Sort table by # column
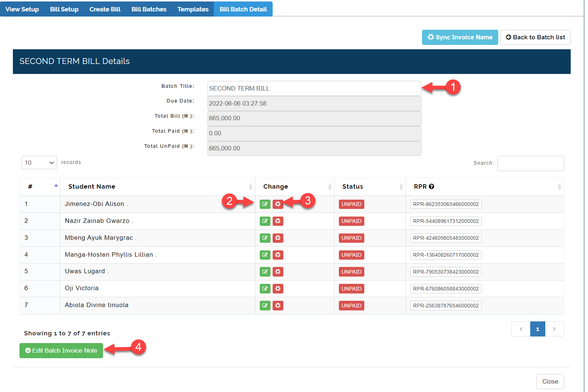The height and width of the screenshot is (392, 588). 40,187
